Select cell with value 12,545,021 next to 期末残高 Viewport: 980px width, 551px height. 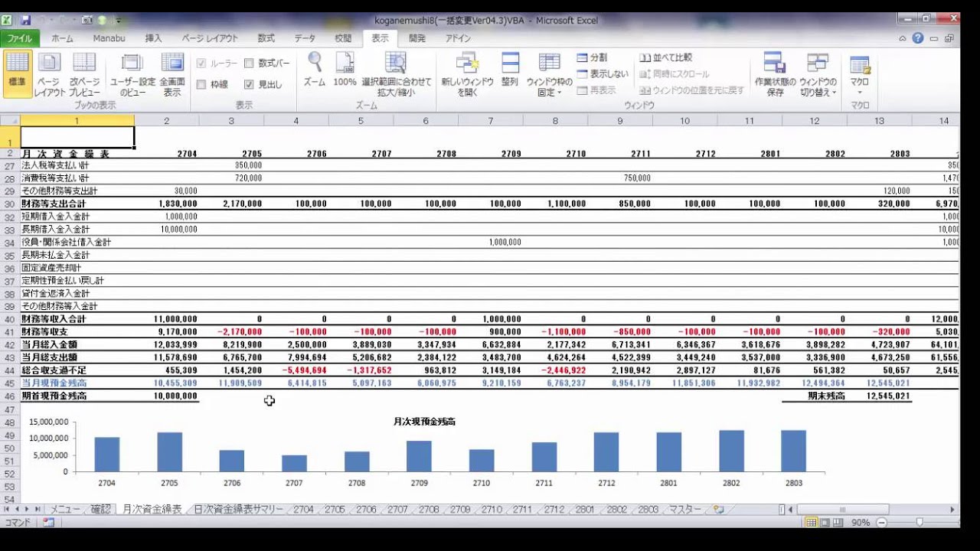point(889,396)
